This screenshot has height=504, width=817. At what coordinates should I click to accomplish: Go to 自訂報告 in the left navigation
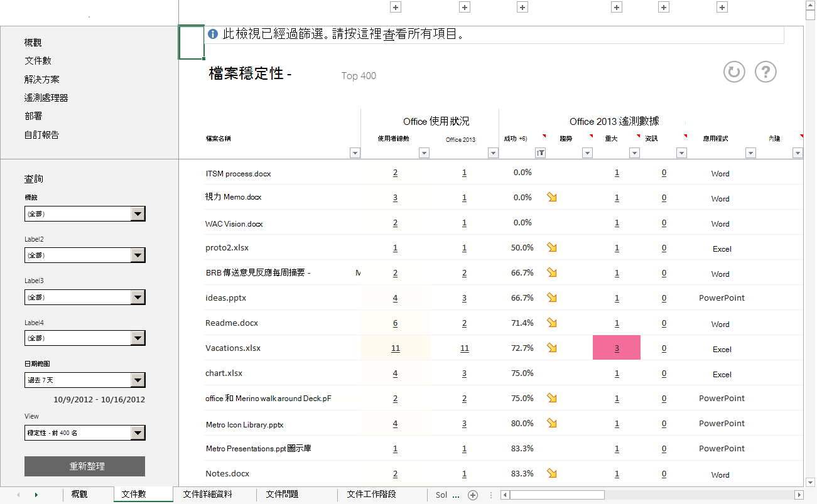[x=42, y=135]
